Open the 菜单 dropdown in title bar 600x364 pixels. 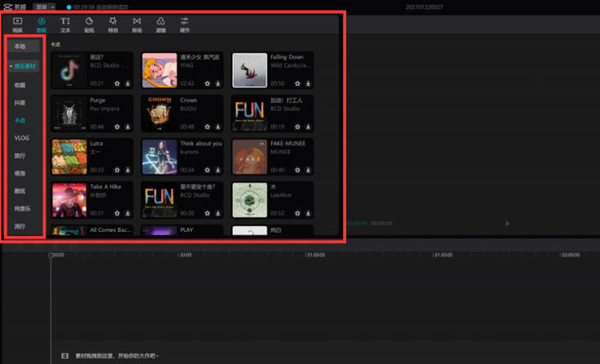(x=45, y=6)
